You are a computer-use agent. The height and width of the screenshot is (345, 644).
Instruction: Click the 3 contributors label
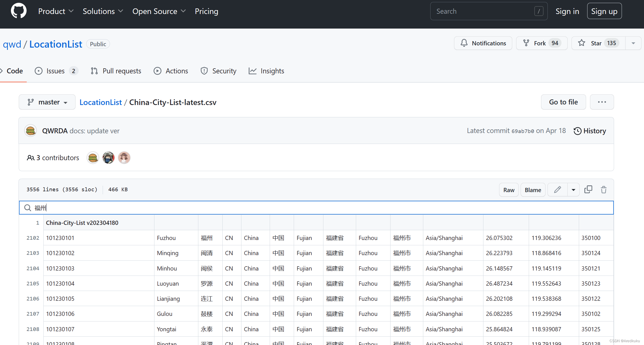(53, 158)
